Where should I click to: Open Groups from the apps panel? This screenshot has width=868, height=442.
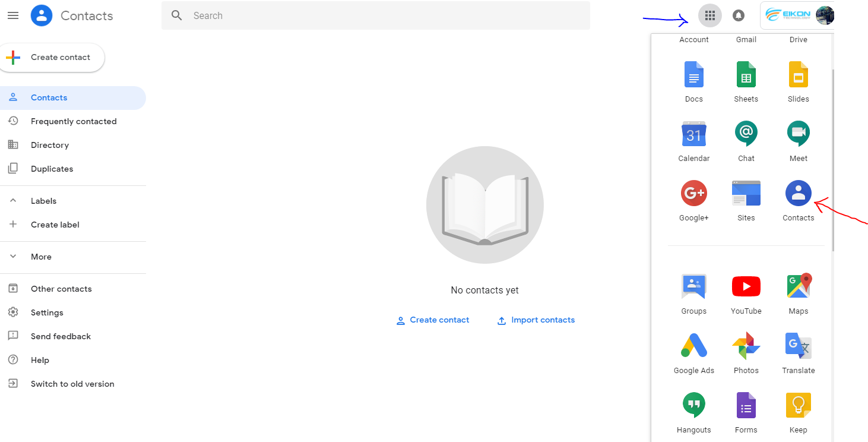(x=693, y=294)
